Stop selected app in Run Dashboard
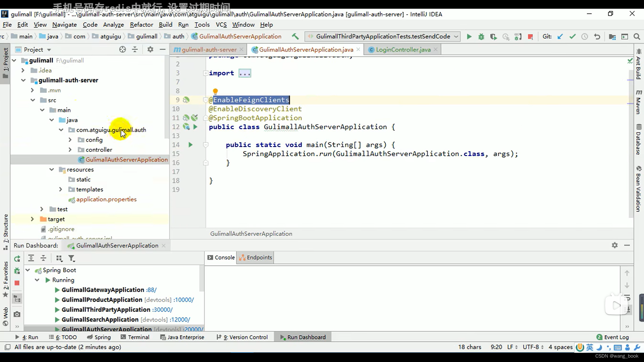This screenshot has height=362, width=644. (17, 283)
